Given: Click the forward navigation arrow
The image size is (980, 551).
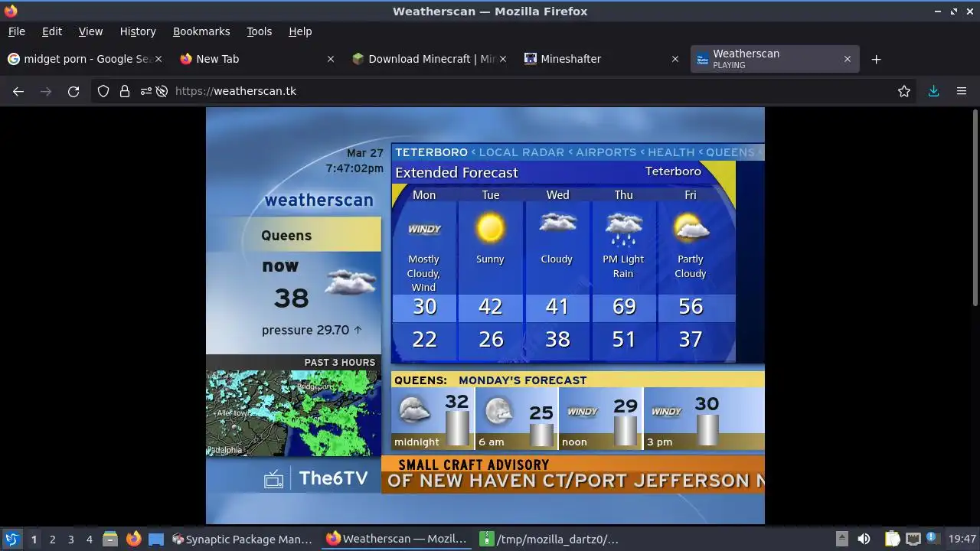Looking at the screenshot, I should tap(46, 91).
